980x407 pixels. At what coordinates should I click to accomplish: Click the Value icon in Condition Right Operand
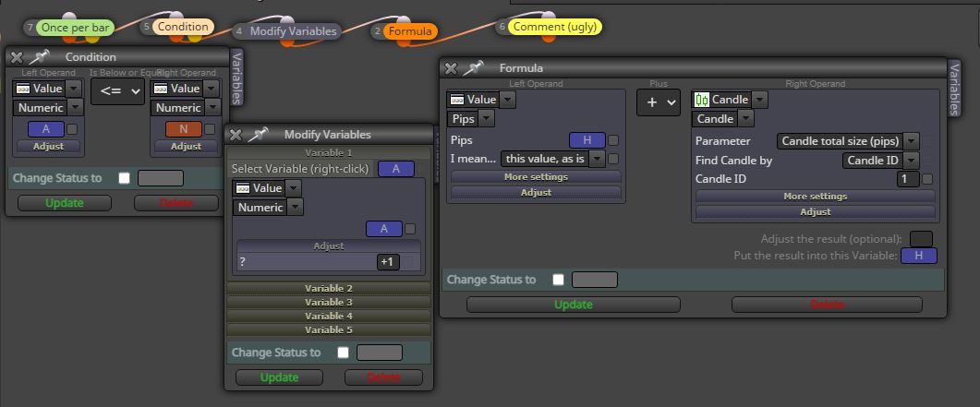click(161, 89)
